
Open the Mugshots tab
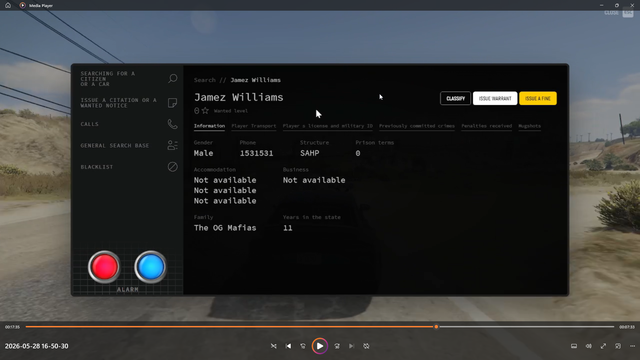pos(529,126)
